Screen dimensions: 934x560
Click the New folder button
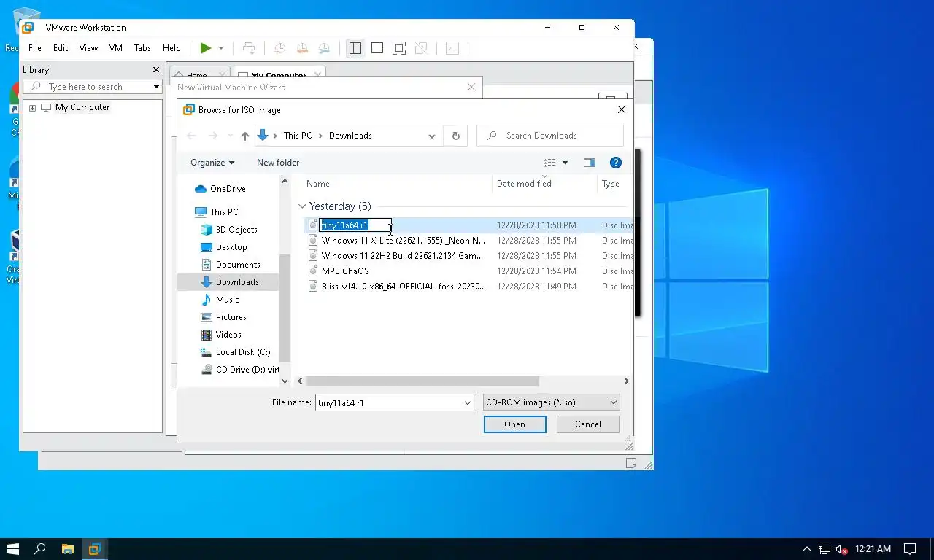pos(278,163)
